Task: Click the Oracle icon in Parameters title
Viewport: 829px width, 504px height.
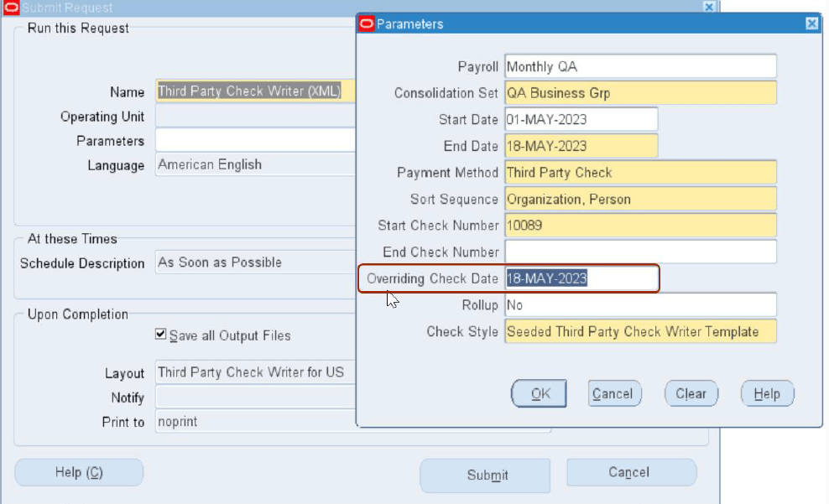Action: (x=367, y=23)
